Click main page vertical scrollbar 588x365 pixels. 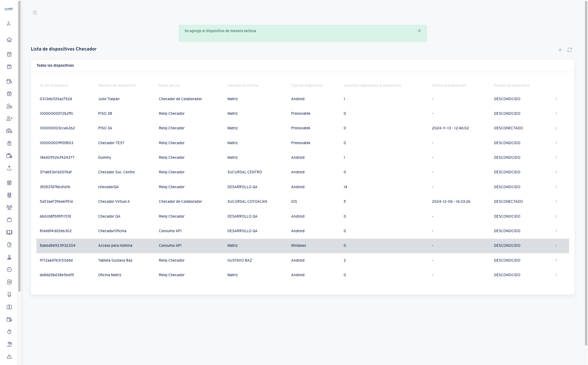pos(586,173)
